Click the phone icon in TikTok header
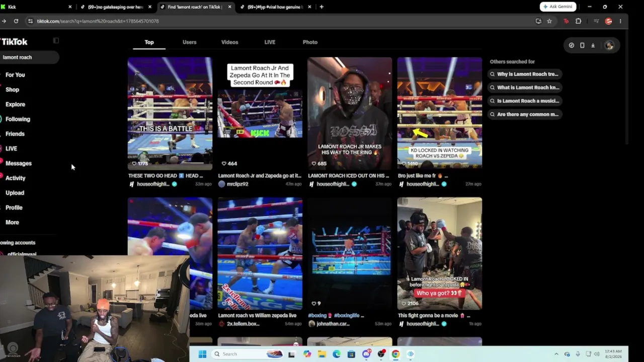The height and width of the screenshot is (362, 644). coord(582,45)
